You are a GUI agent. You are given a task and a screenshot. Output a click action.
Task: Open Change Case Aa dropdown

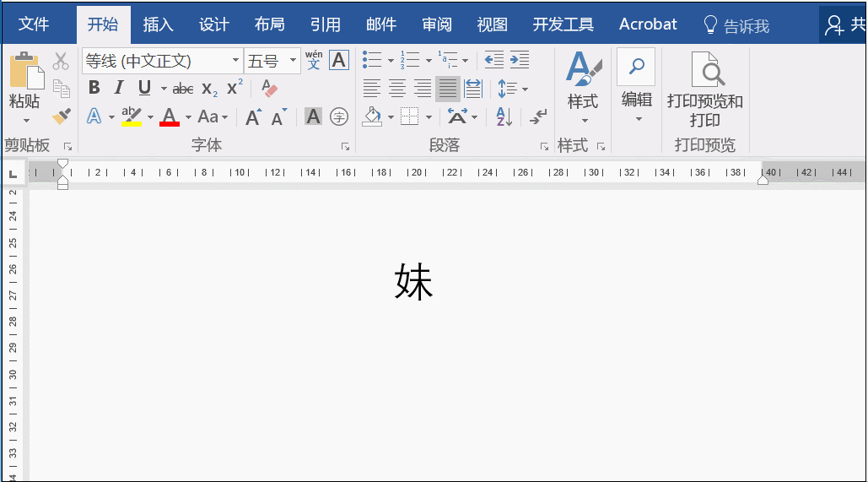(x=213, y=116)
